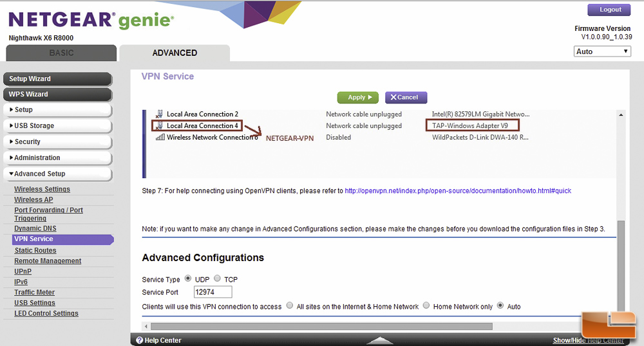Click the up arrow in help bar

379,340
